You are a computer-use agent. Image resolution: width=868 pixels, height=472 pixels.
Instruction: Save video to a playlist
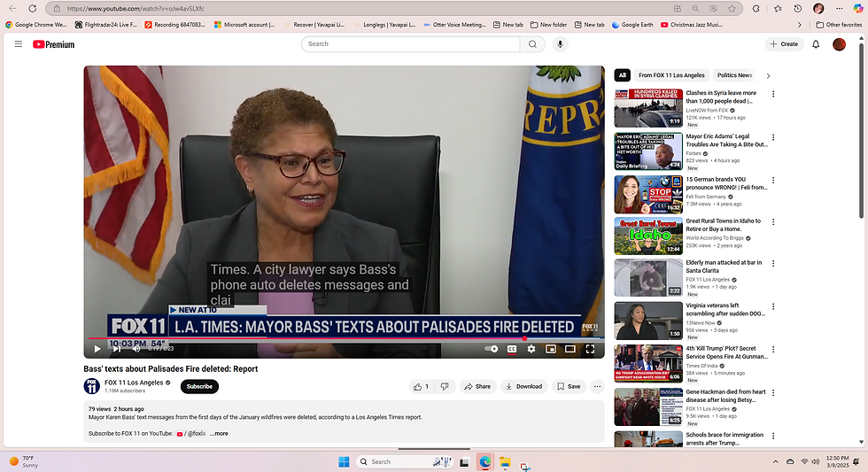coord(569,387)
